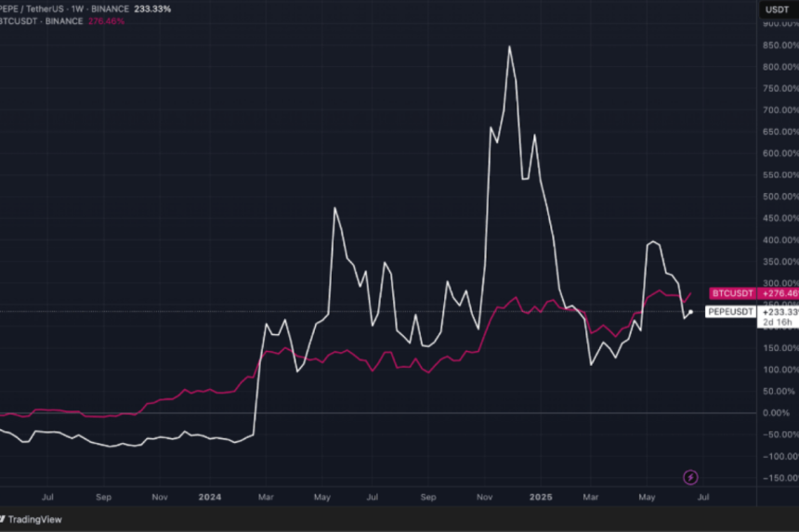Click the 850.00% label on the price axis

(x=779, y=45)
